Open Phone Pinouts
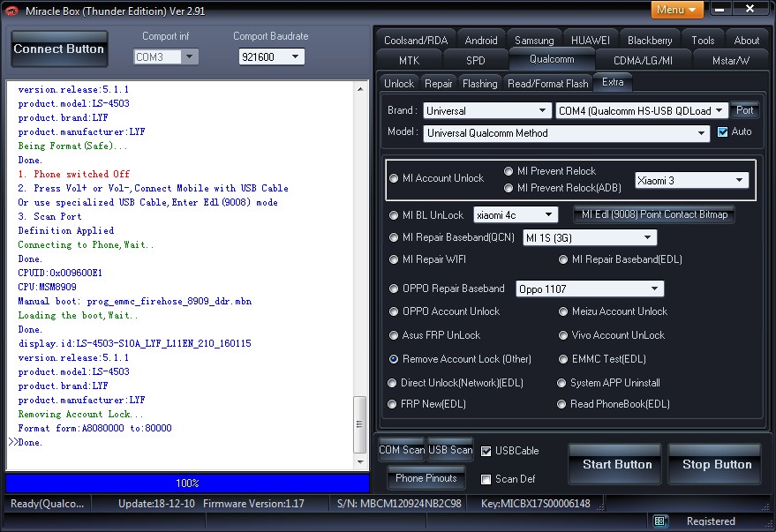 426,478
